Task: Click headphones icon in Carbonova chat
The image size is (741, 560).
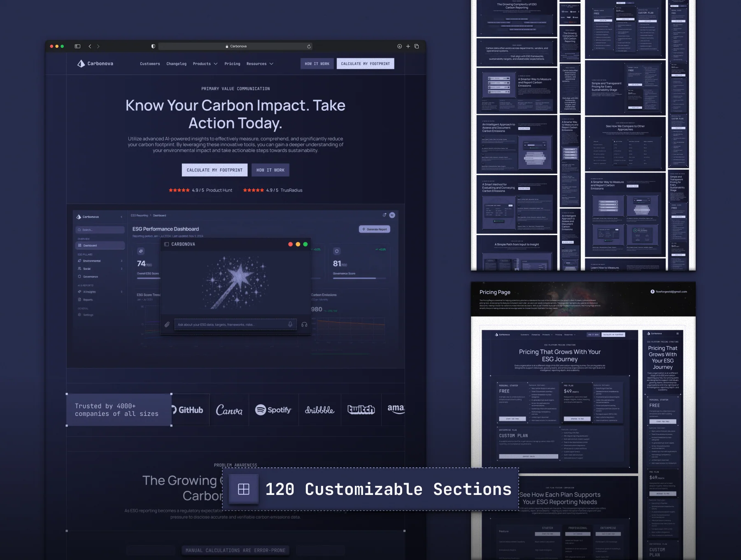Action: 304,324
